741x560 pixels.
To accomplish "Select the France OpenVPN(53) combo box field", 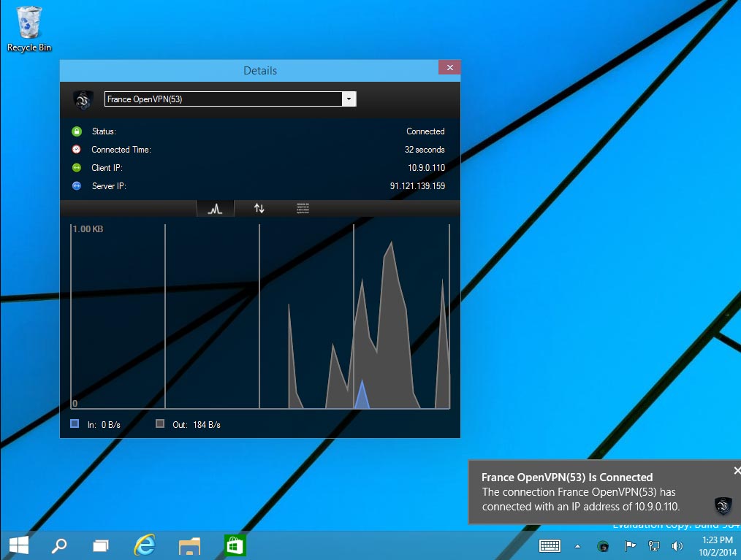I will coord(230,99).
